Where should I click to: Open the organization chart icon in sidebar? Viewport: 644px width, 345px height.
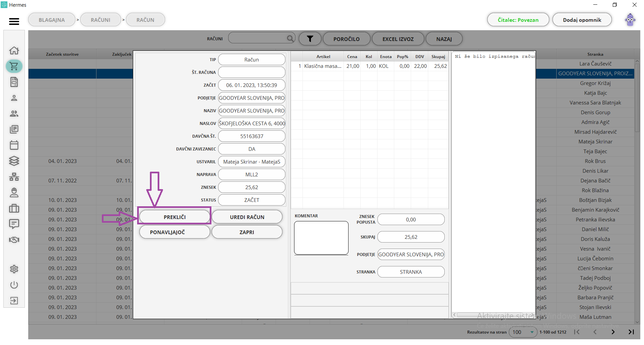point(14,177)
